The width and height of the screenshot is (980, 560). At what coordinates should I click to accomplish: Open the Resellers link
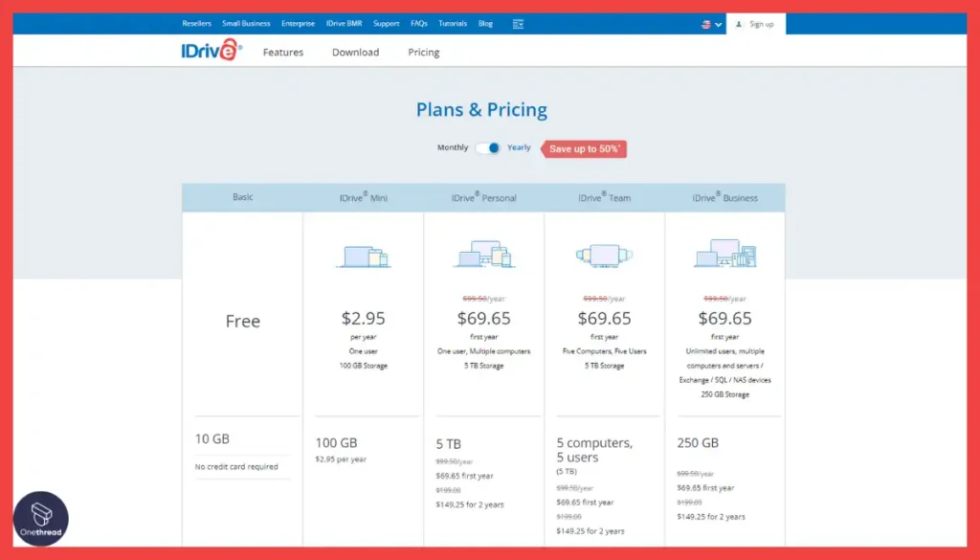(x=196, y=23)
